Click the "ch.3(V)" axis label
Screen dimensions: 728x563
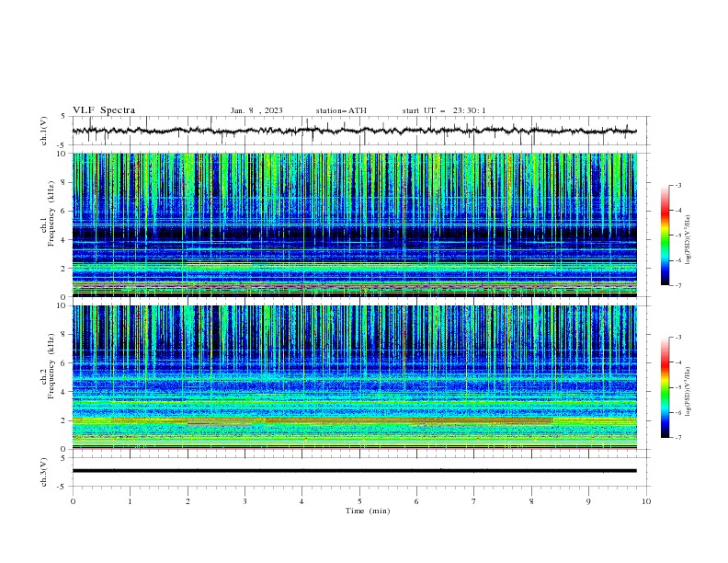[44, 472]
